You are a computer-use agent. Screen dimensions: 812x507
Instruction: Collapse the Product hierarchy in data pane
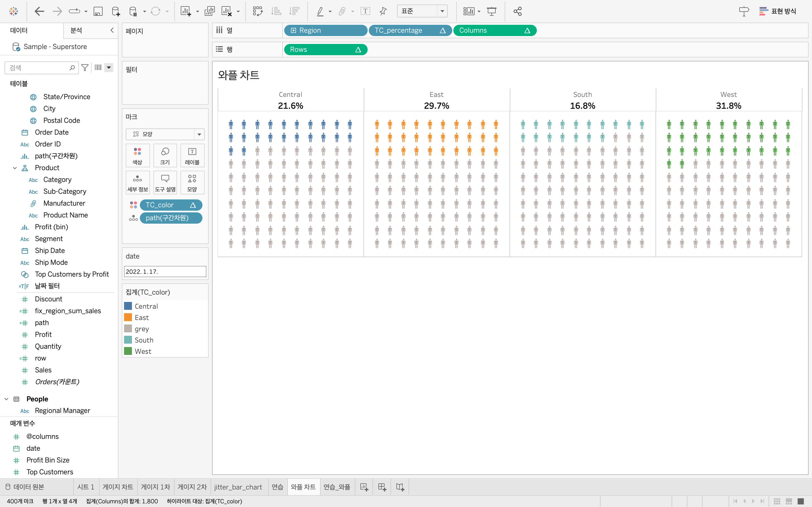click(x=15, y=168)
